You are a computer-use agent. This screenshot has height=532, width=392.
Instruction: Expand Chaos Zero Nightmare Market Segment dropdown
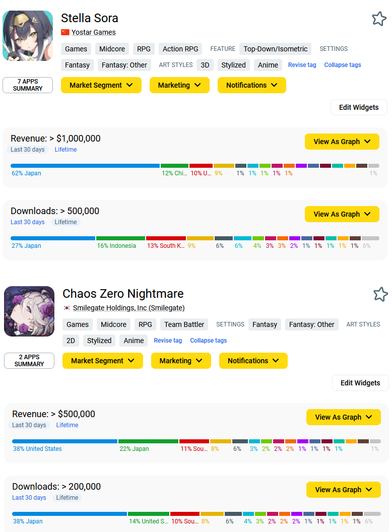point(102,361)
